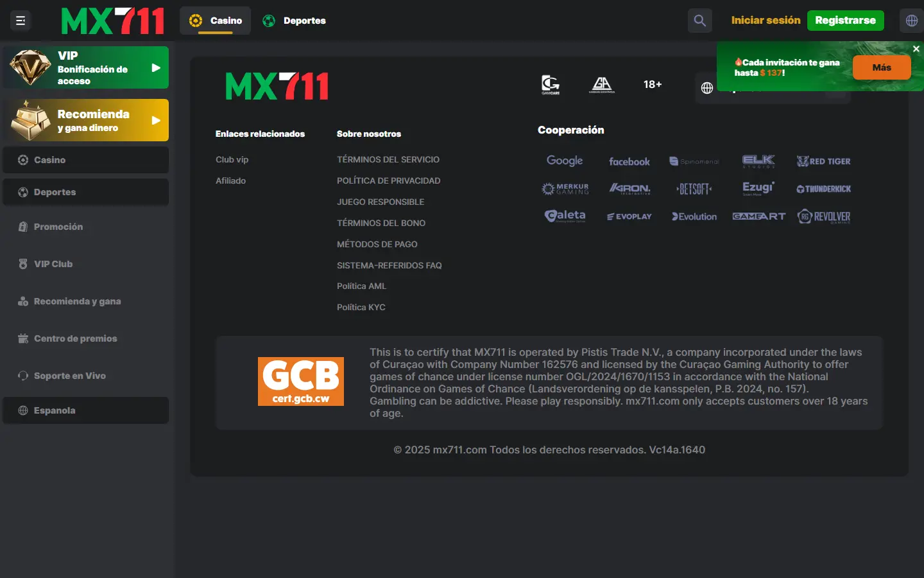
Task: Click the Club vip link
Action: [232, 159]
